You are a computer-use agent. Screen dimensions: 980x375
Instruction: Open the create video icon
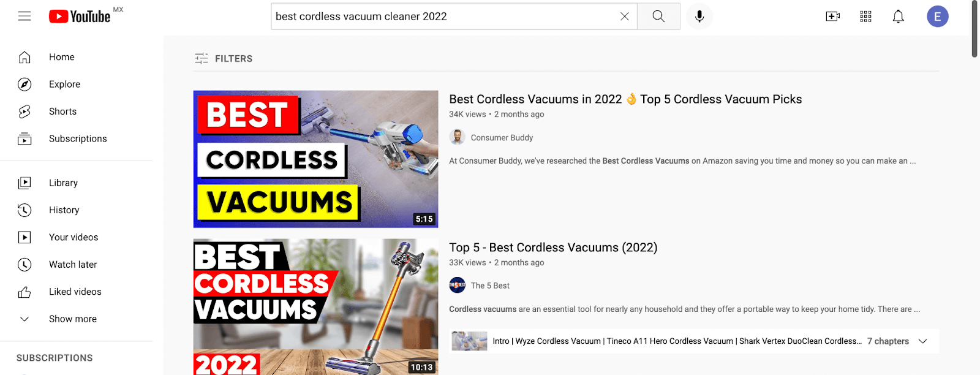point(832,17)
